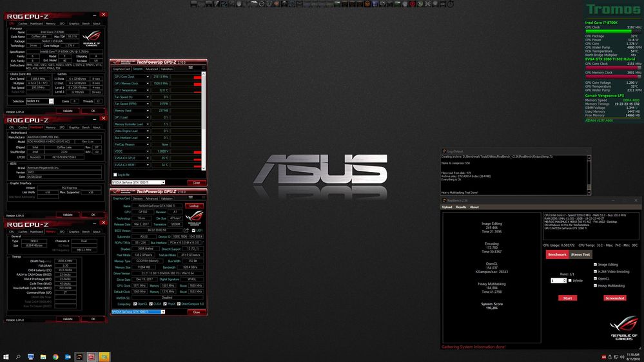The image size is (644, 362).
Task: Click Close in the GPU-Z Sensors window
Action: tap(197, 183)
